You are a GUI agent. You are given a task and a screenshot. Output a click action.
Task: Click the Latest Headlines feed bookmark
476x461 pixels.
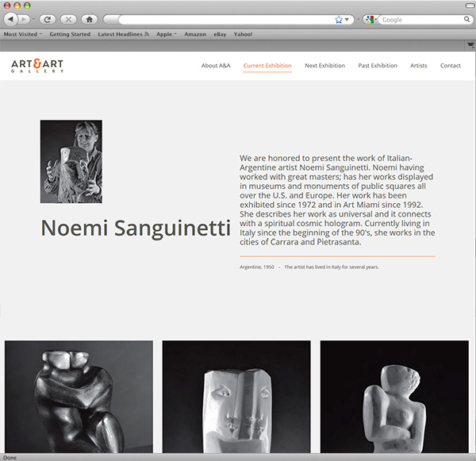[x=123, y=34]
